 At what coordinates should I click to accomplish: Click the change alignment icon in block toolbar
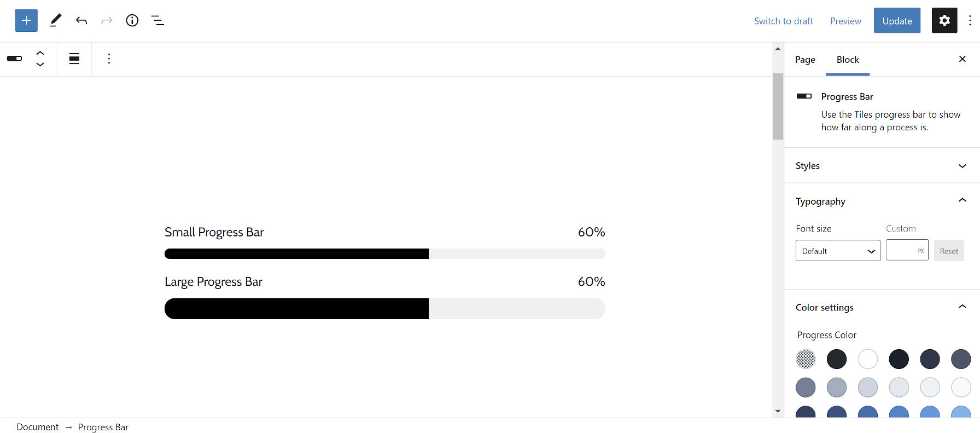[74, 59]
